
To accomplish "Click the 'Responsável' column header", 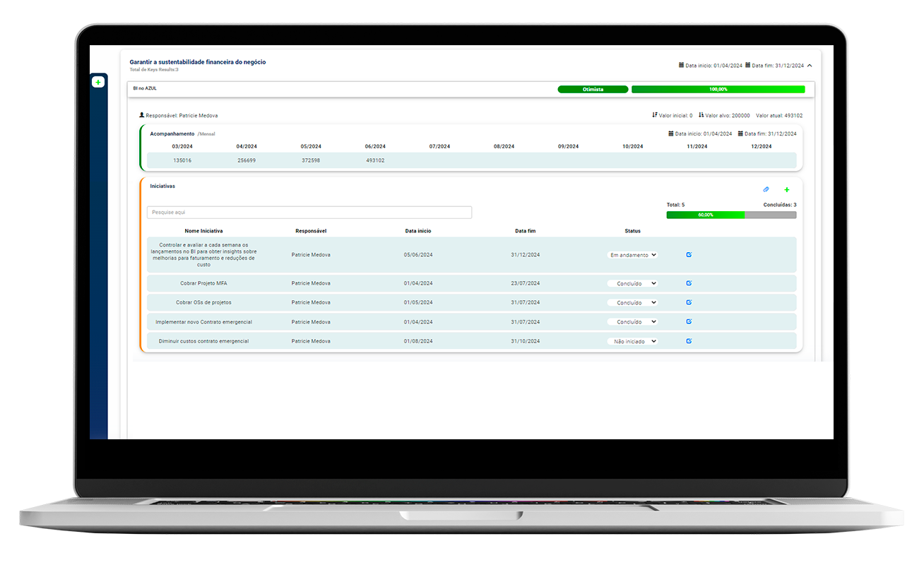I will click(311, 231).
